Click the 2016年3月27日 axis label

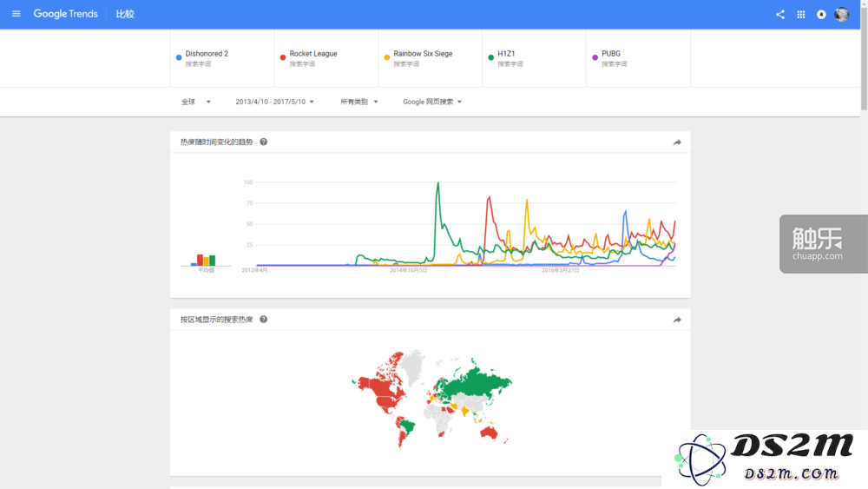pos(560,270)
